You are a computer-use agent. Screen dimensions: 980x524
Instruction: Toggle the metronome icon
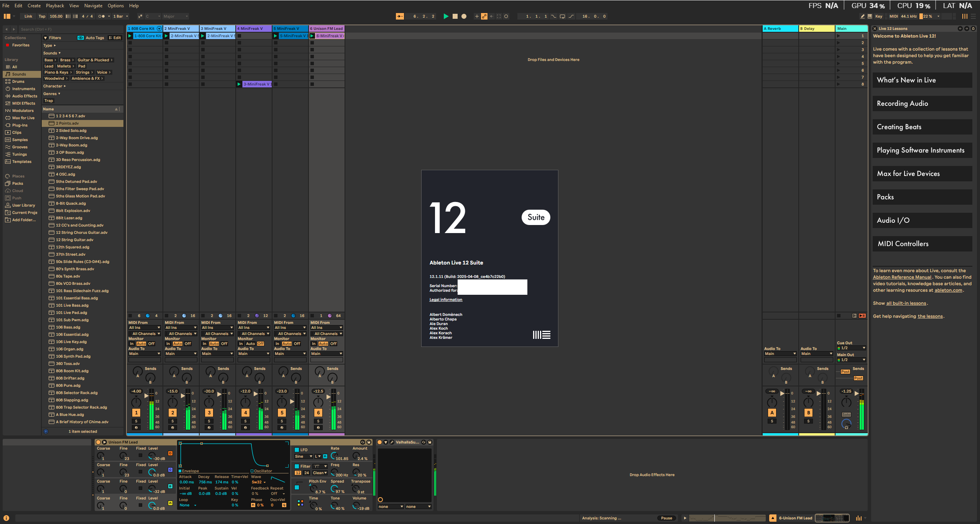coord(101,16)
